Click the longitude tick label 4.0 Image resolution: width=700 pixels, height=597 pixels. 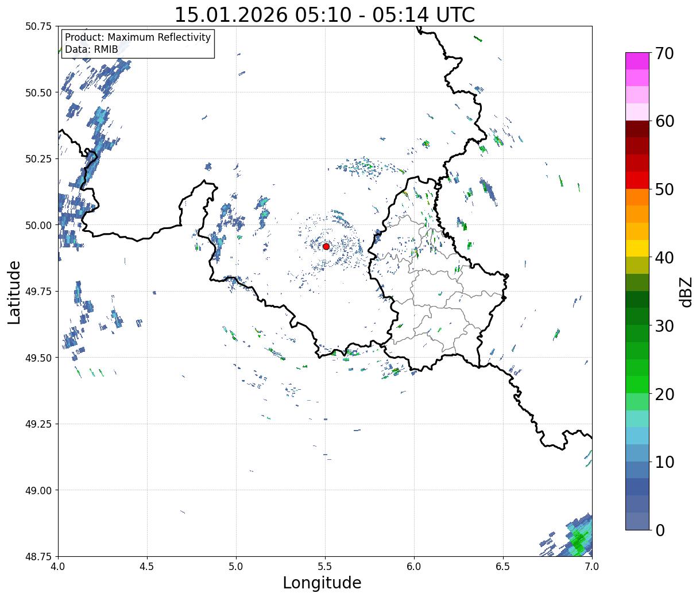(58, 566)
